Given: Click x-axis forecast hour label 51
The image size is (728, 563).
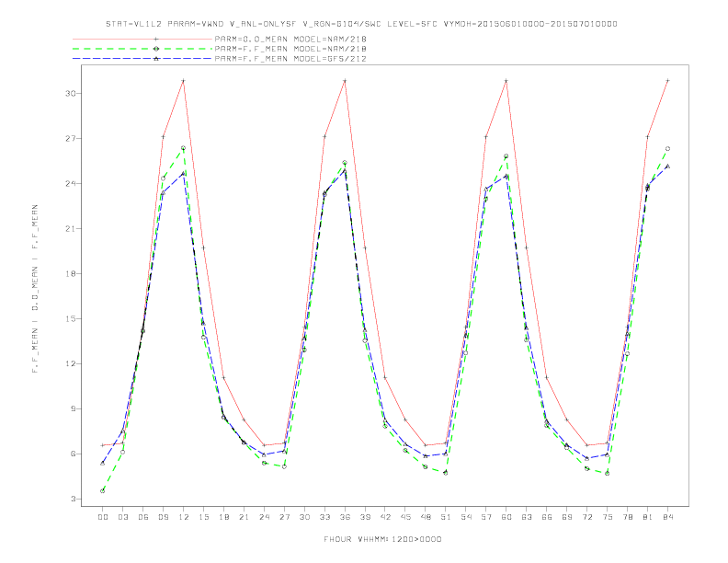Looking at the screenshot, I should click(x=446, y=517).
